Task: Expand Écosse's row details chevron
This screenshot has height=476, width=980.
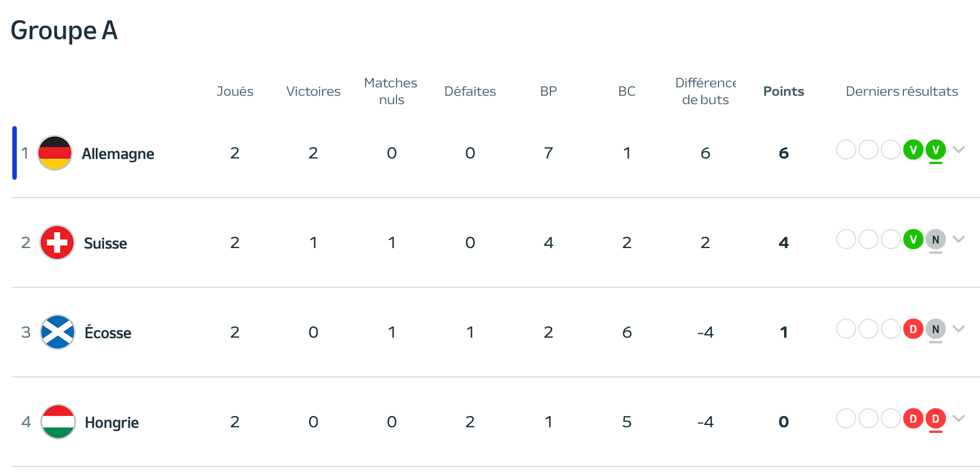Action: (x=959, y=329)
